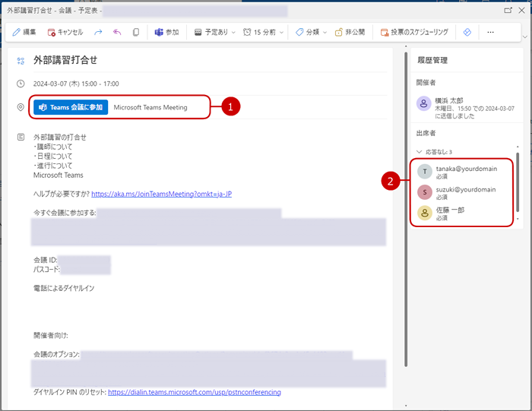The width and height of the screenshot is (532, 411).
Task: Copy the event with the duplicate icon
Action: click(x=136, y=32)
